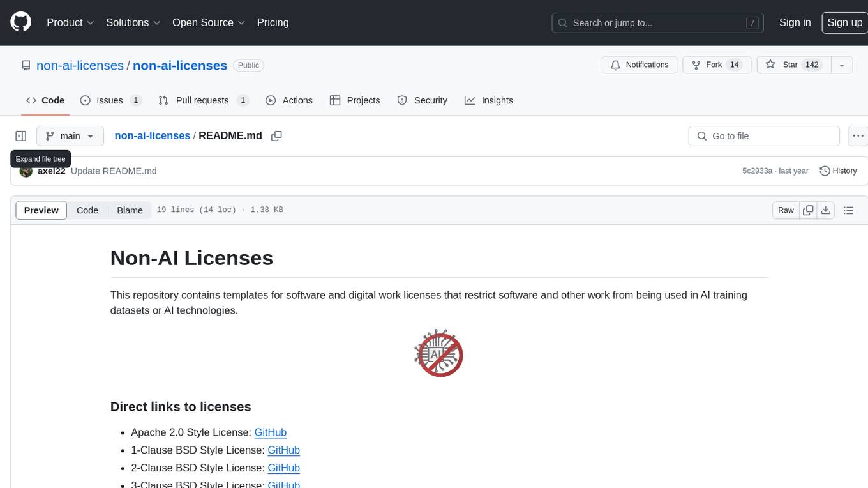Open the star lists dropdown arrow
The image size is (868, 488).
842,65
